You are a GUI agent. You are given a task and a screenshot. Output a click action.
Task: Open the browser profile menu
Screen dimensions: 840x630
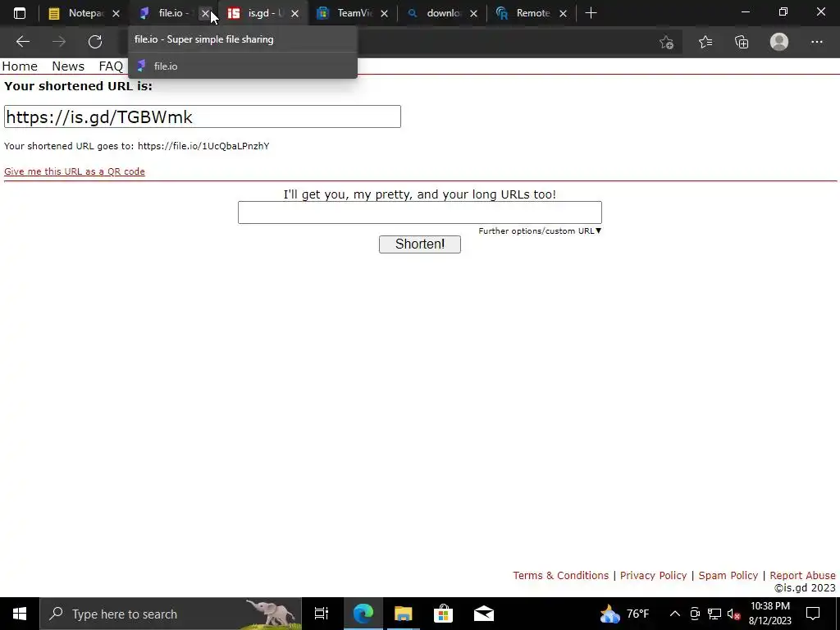point(779,42)
